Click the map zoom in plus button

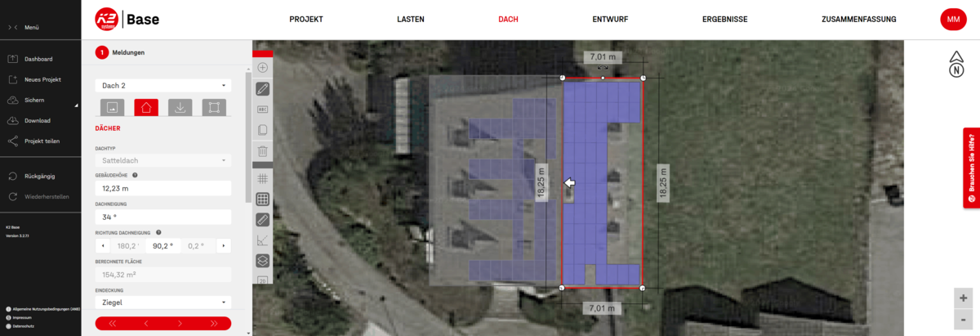point(964,298)
